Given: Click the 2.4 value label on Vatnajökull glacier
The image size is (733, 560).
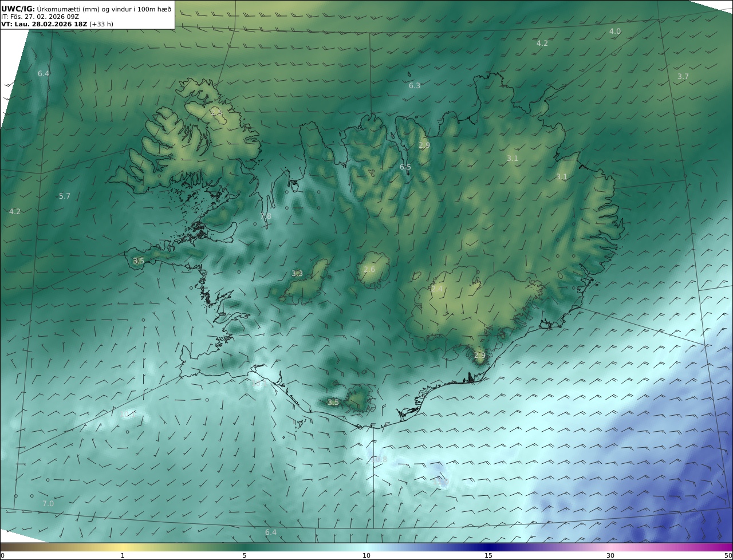Looking at the screenshot, I should click(x=437, y=289).
